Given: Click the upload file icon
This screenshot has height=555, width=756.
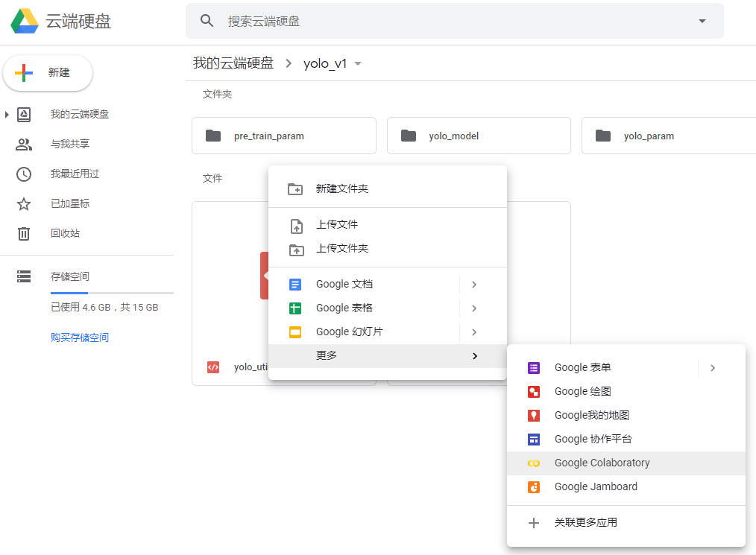Looking at the screenshot, I should [297, 226].
